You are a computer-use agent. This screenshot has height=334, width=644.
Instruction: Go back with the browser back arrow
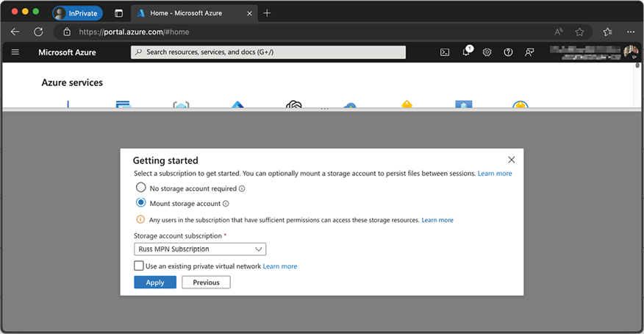click(15, 32)
